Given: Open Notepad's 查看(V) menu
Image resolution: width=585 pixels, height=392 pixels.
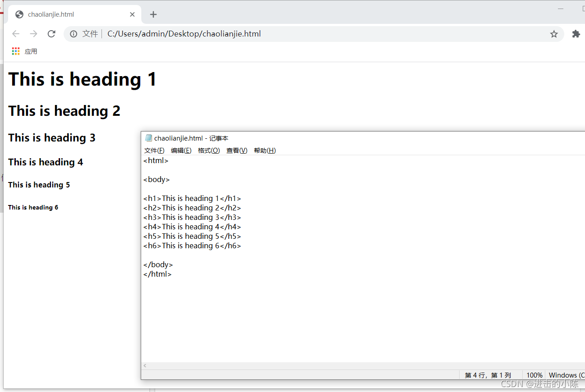Looking at the screenshot, I should [237, 150].
